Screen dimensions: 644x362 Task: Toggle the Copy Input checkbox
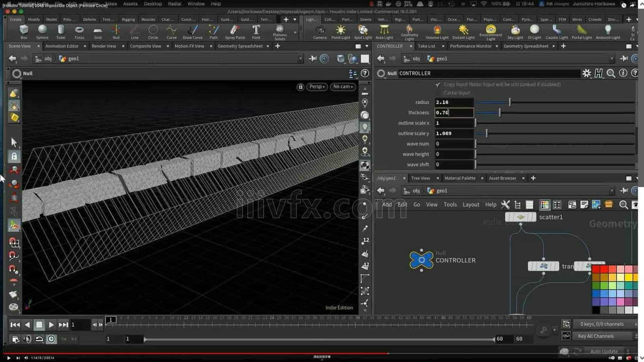[x=438, y=84]
